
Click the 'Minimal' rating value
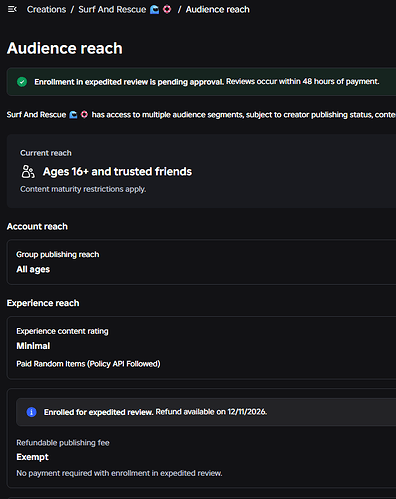(33, 346)
